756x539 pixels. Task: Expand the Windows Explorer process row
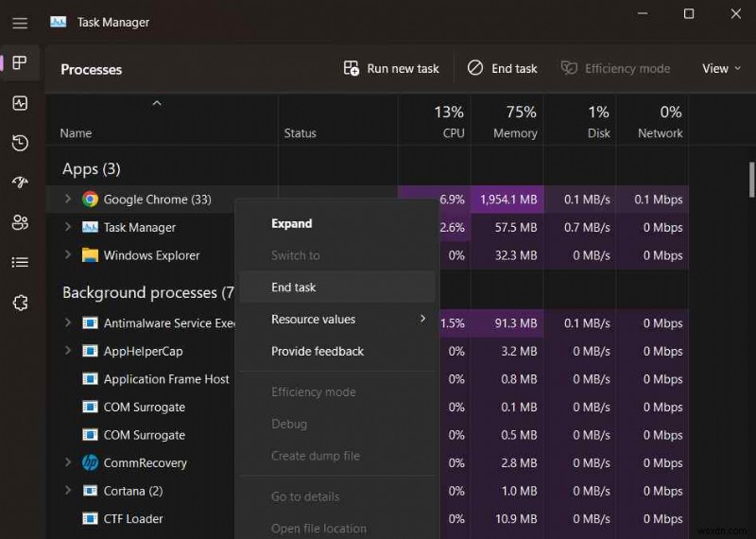pos(67,254)
